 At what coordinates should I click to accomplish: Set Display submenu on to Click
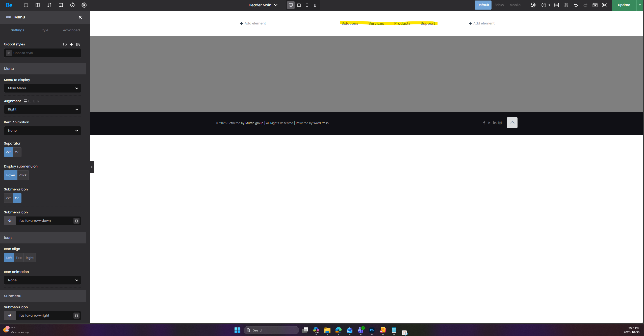tap(23, 175)
